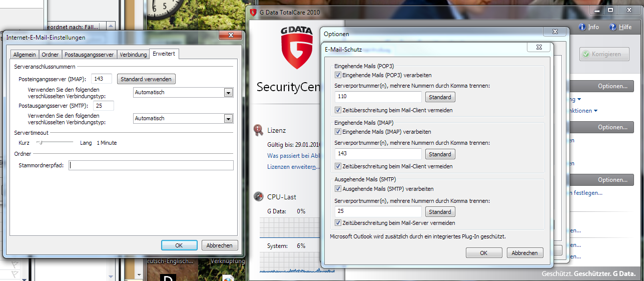Click the 'Gültig bis: 29.01.2010' text
This screenshot has width=644, height=281.
coord(294,144)
